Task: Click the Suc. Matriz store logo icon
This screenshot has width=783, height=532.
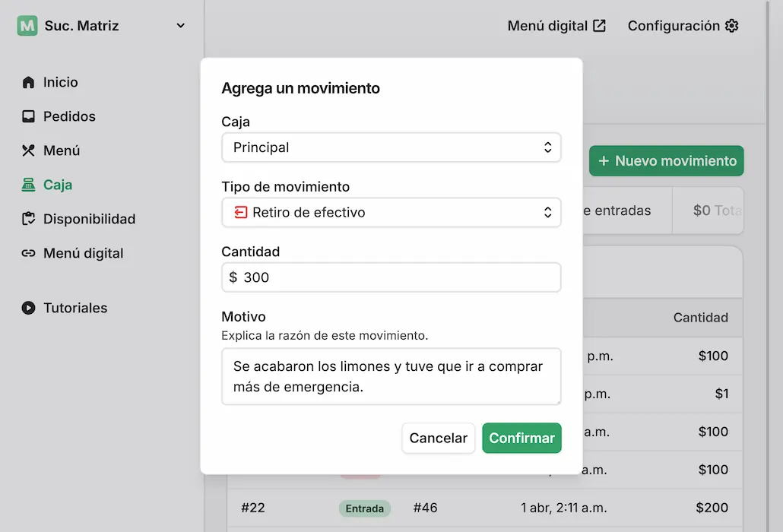Action: click(x=26, y=25)
